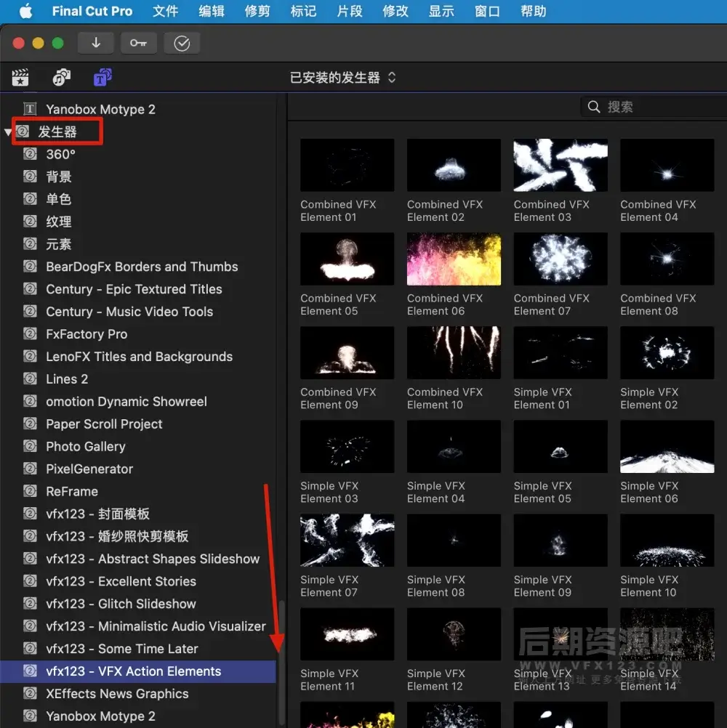Select vfx123 - Abstract Shapes Slideshow

(153, 559)
